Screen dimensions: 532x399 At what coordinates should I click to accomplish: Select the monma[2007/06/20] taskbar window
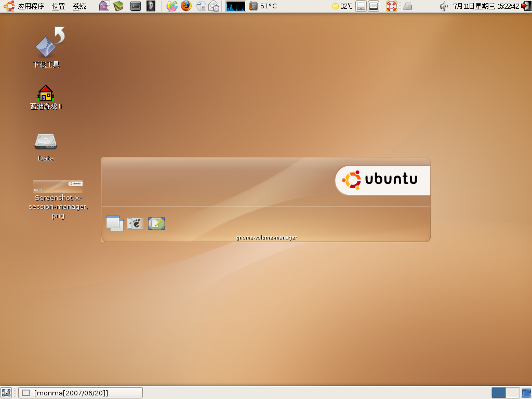point(81,393)
